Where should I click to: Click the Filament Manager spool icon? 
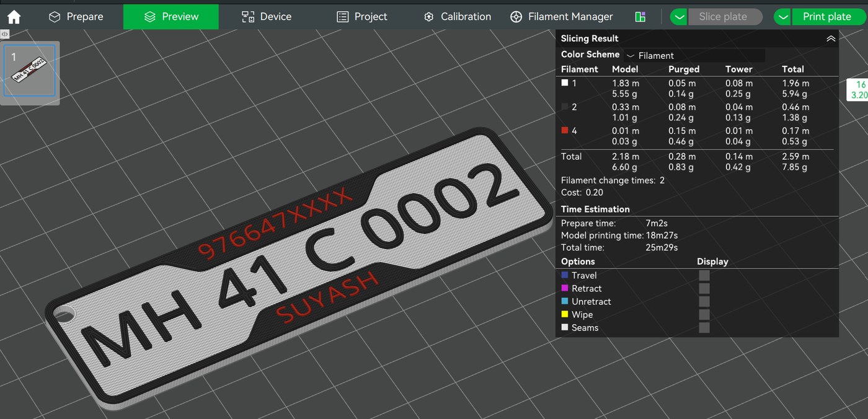pos(516,17)
